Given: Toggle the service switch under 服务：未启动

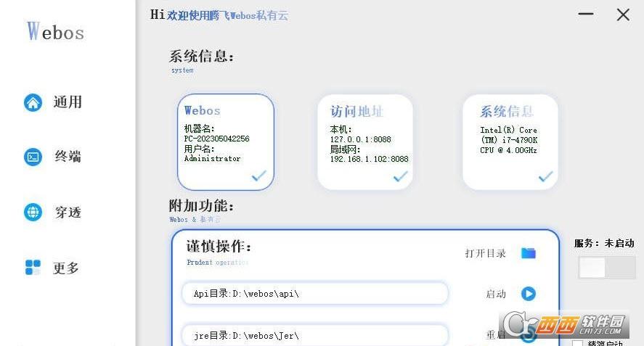Looking at the screenshot, I should (x=607, y=268).
